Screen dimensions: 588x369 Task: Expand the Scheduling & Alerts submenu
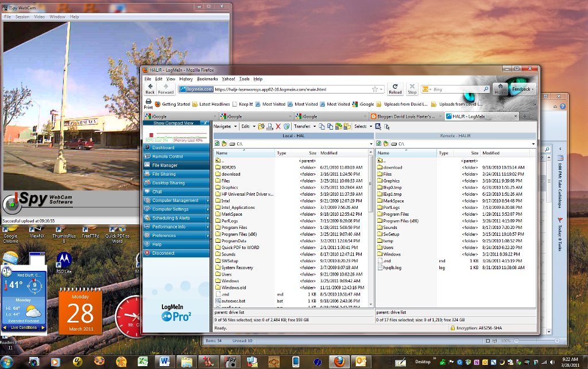pos(208,218)
